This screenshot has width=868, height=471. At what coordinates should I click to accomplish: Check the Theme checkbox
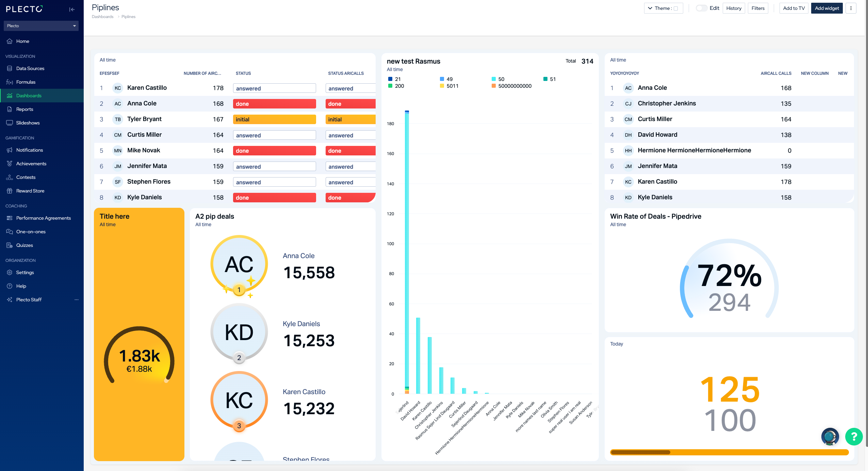(676, 9)
